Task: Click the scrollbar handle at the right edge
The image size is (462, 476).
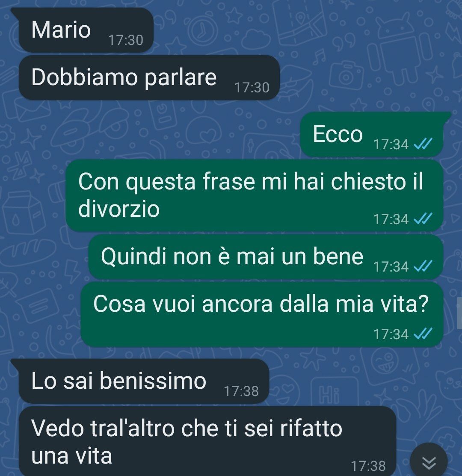Action: (459, 313)
